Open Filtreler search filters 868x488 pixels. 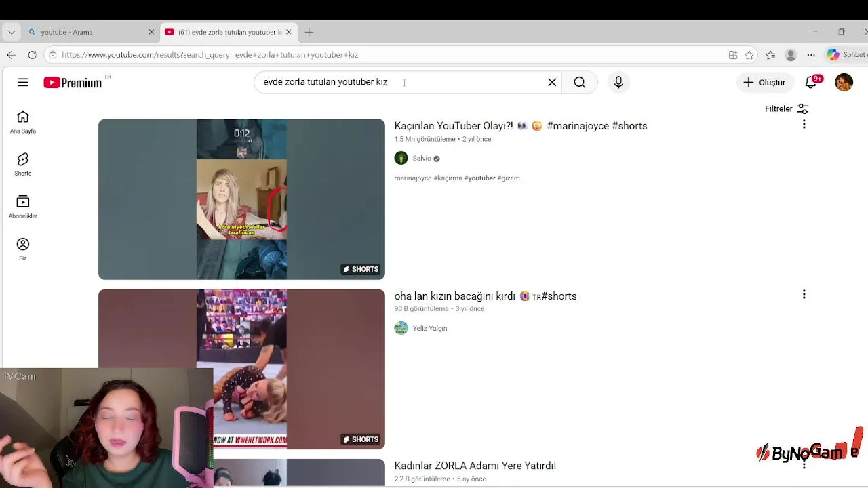(787, 108)
